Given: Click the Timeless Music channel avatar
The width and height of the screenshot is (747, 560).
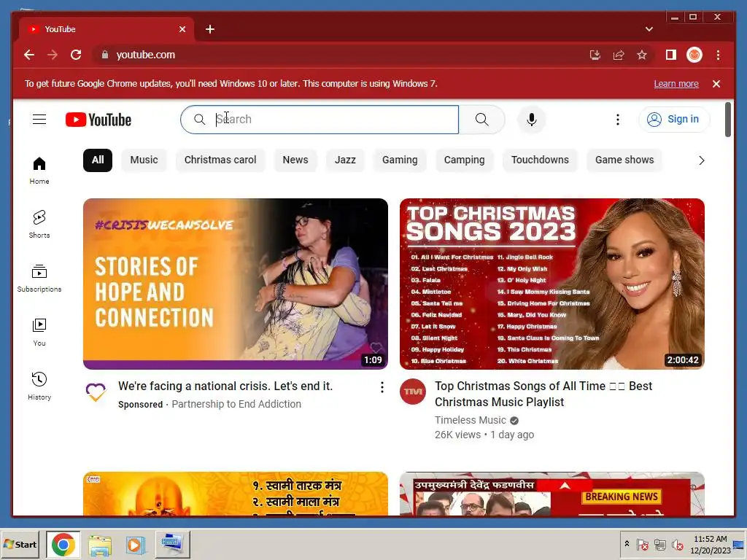Looking at the screenshot, I should 413,392.
